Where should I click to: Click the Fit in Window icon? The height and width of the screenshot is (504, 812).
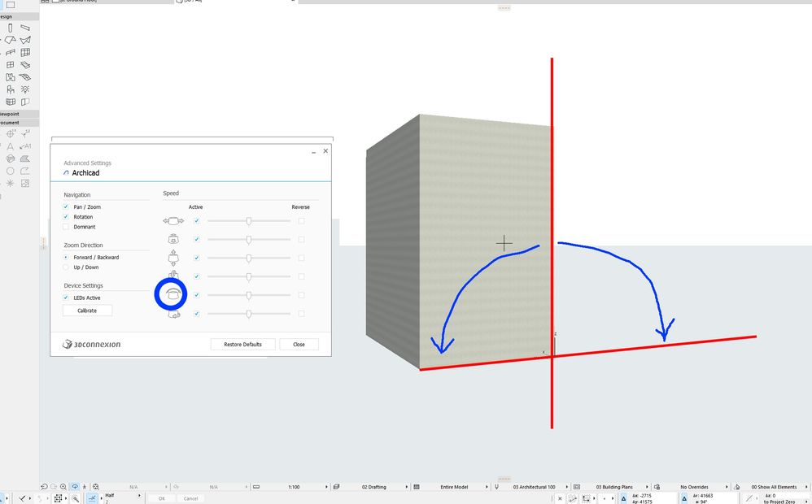(96, 487)
